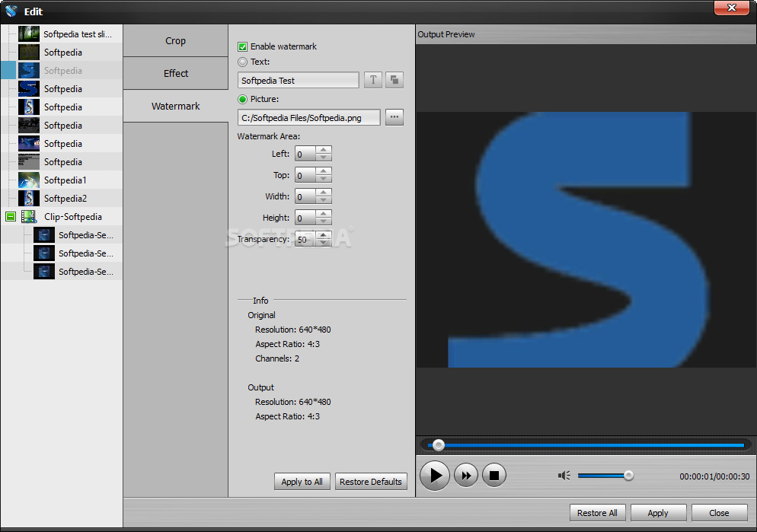
Task: Increase the Top value with up arrow
Action: click(324, 171)
